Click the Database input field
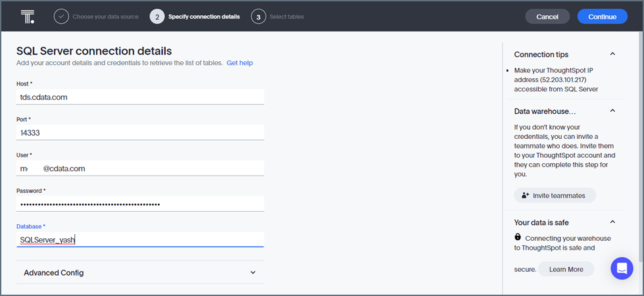Viewport: 644px width, 296px height. click(x=140, y=239)
